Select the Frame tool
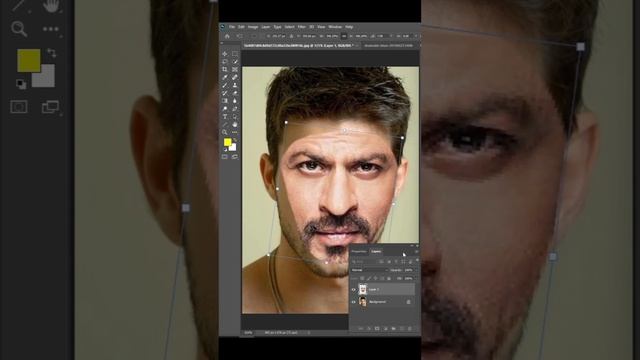Image resolution: width=640 pixels, height=360 pixels. click(235, 69)
